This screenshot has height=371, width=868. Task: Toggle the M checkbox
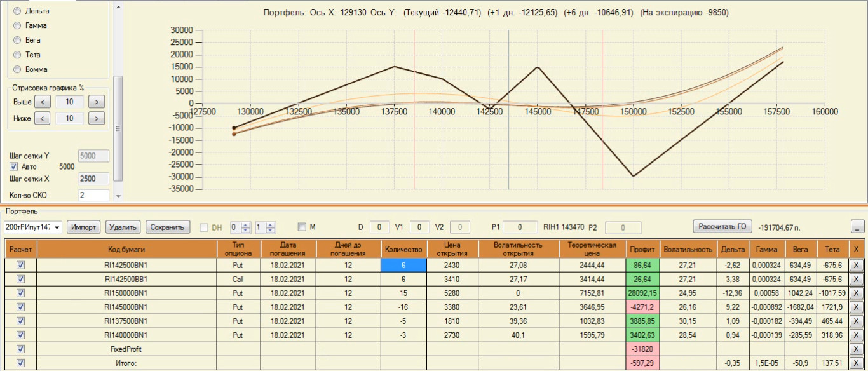tap(302, 227)
